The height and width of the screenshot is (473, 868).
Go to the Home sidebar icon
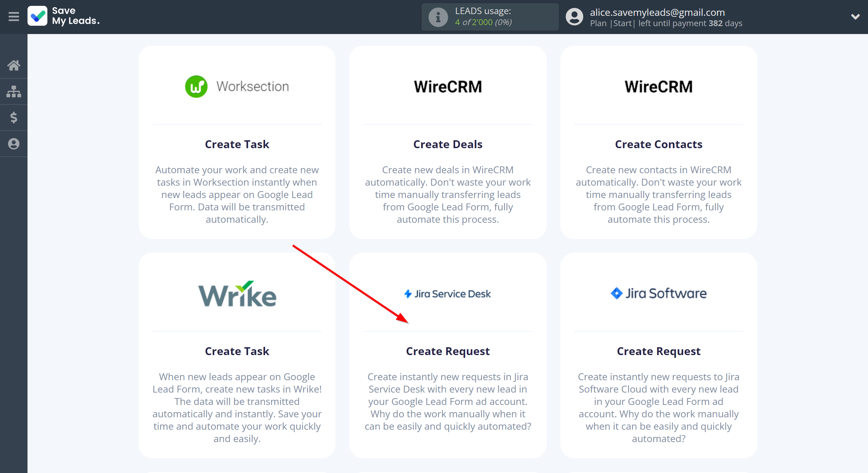pos(14,65)
